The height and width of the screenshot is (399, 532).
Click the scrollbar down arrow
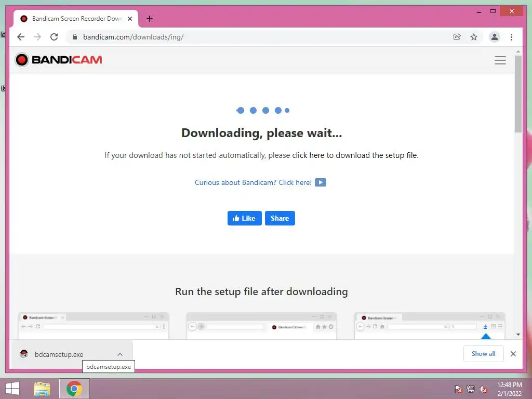(x=518, y=335)
